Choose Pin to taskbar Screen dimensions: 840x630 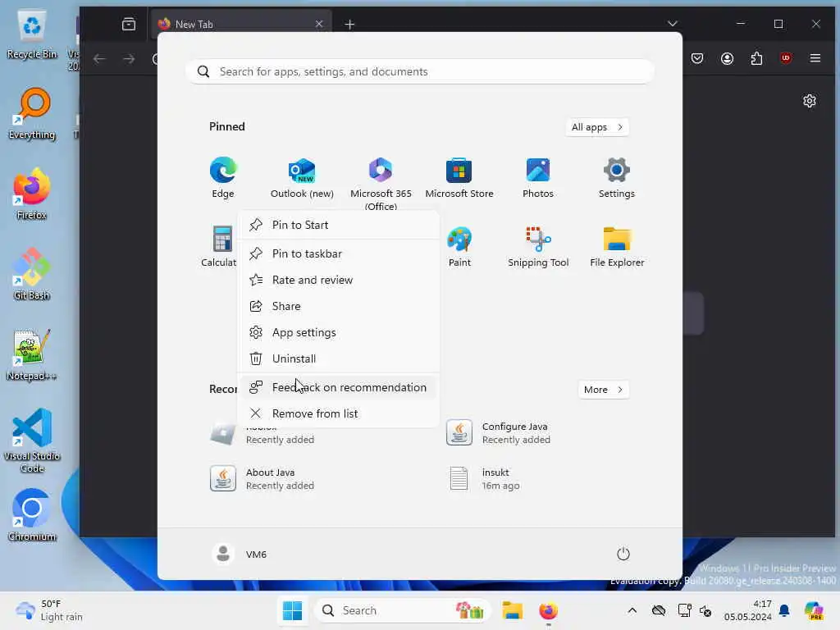339,253
